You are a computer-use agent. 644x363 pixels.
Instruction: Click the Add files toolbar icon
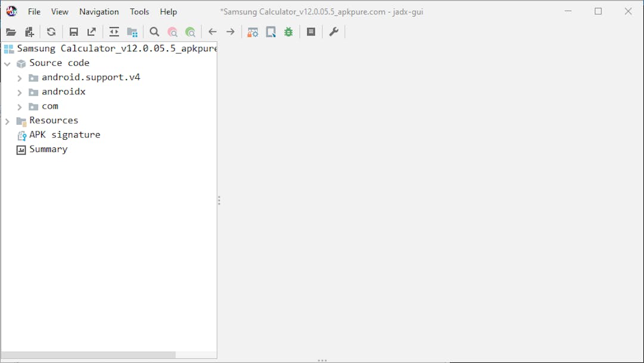[x=29, y=32]
